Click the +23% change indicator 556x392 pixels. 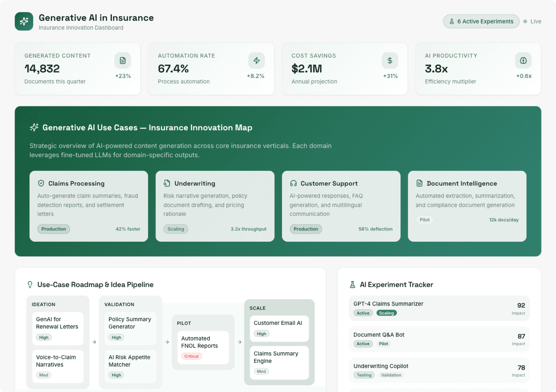[x=123, y=76]
